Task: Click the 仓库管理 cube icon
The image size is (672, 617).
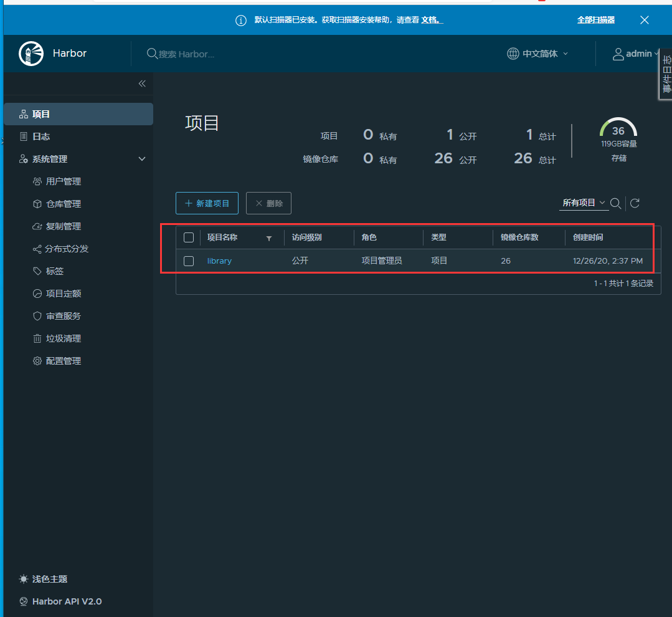Action: pos(37,204)
